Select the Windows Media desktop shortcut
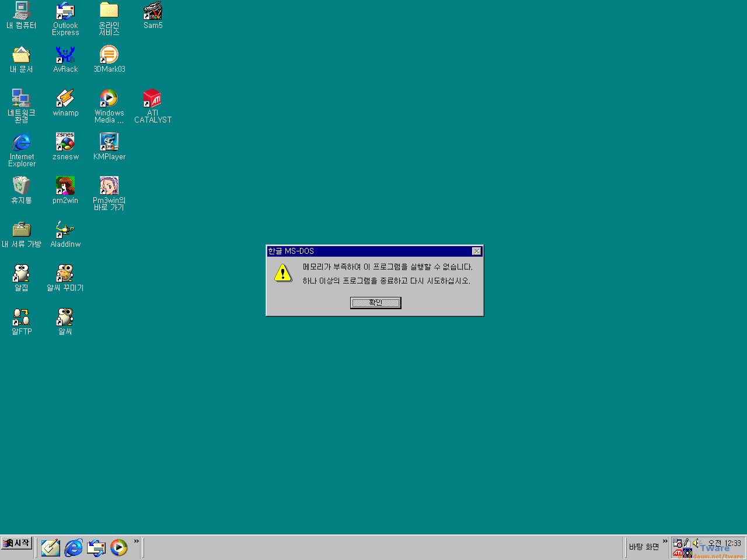747x560 pixels. point(109,106)
